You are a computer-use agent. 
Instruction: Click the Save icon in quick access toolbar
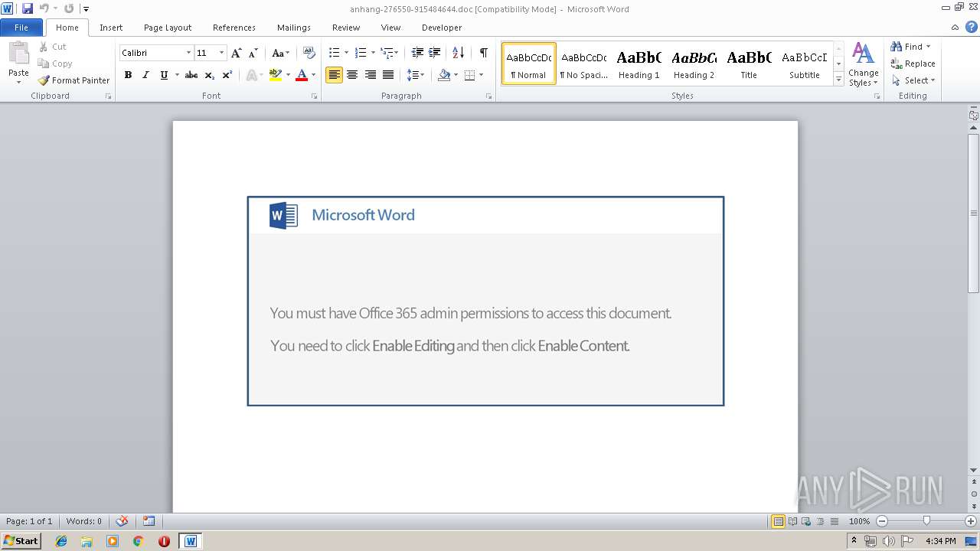pyautogui.click(x=28, y=8)
